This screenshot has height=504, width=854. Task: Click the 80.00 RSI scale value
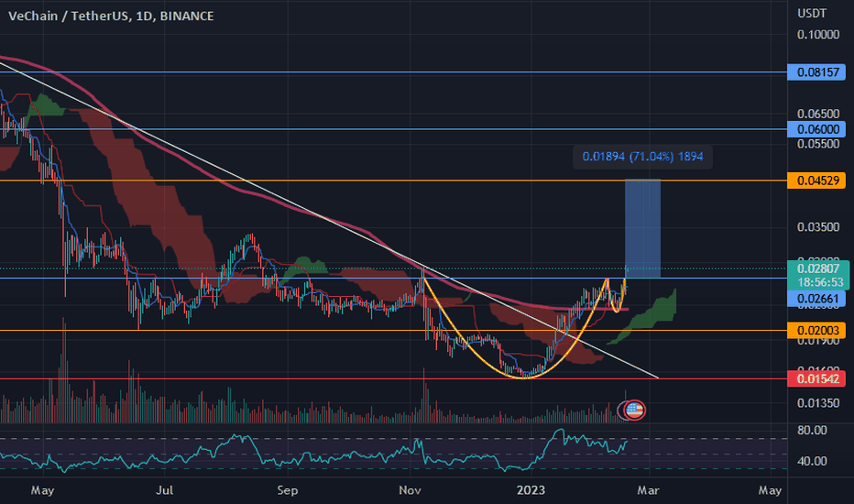pos(812,430)
